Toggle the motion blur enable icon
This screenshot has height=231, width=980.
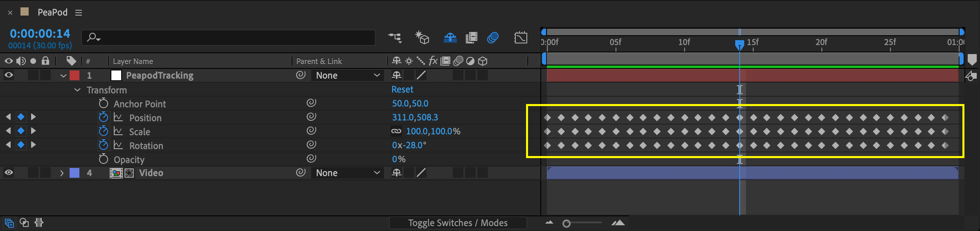(493, 38)
